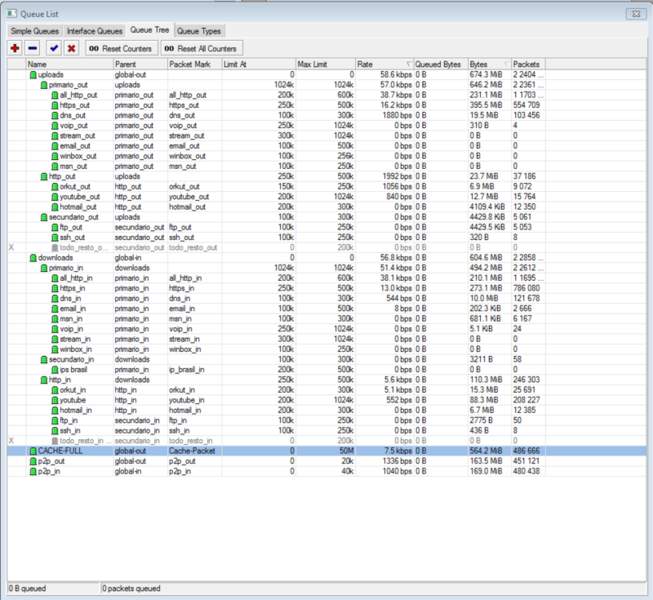Select the ssh_out queue row

327,237
